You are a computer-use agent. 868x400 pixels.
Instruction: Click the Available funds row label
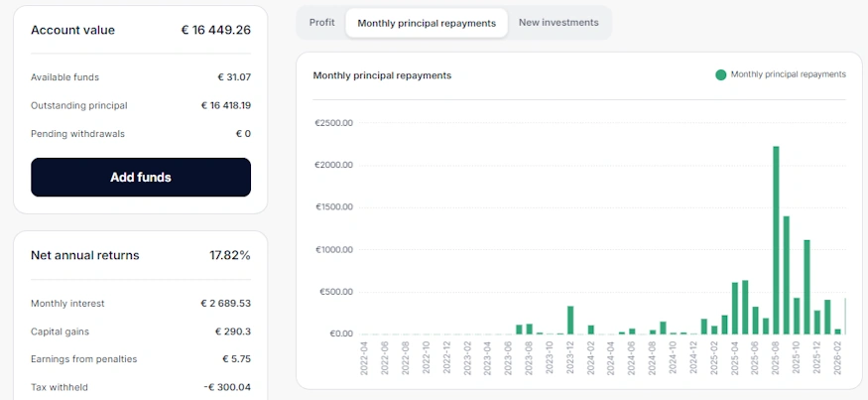coord(64,77)
